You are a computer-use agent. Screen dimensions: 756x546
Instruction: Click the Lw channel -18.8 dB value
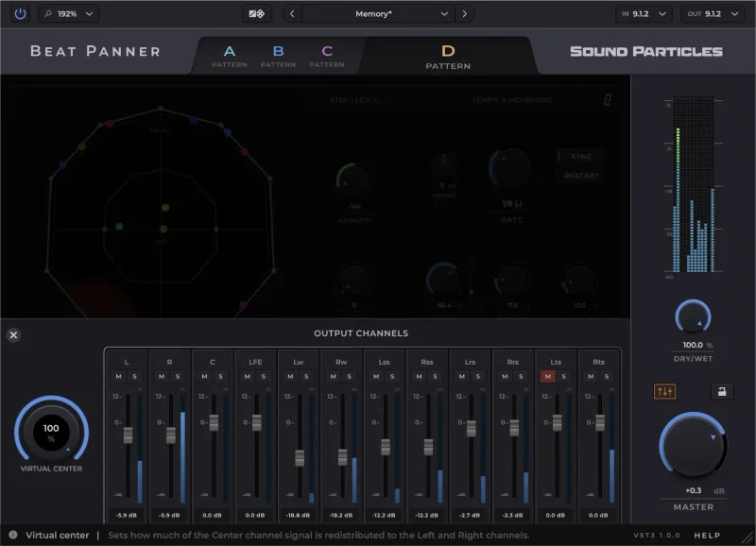pyautogui.click(x=298, y=515)
